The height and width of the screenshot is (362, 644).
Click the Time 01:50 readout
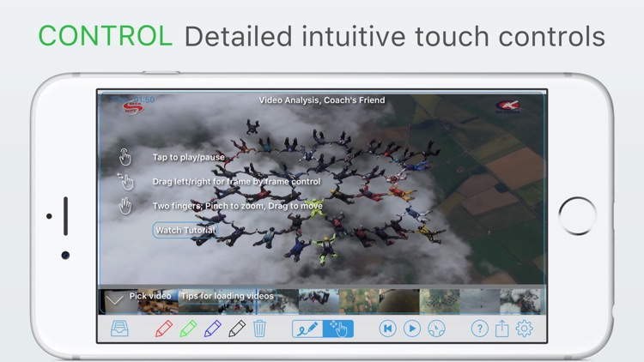pyautogui.click(x=132, y=100)
